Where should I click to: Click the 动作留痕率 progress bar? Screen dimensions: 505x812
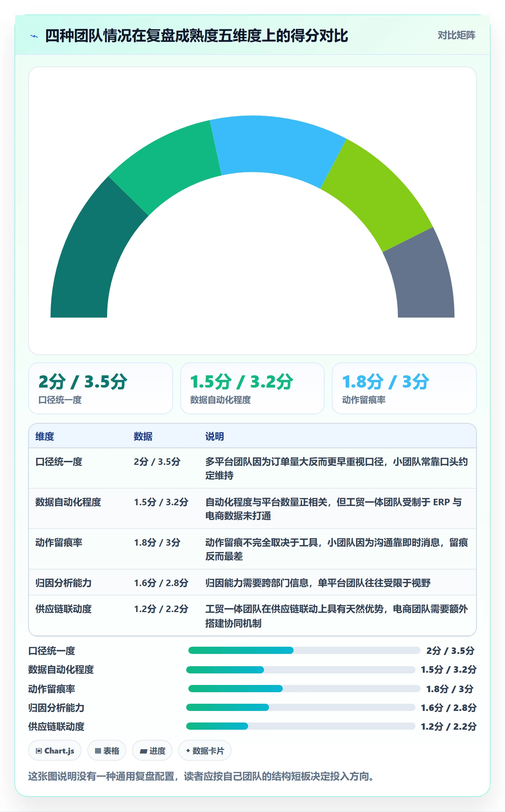click(304, 689)
